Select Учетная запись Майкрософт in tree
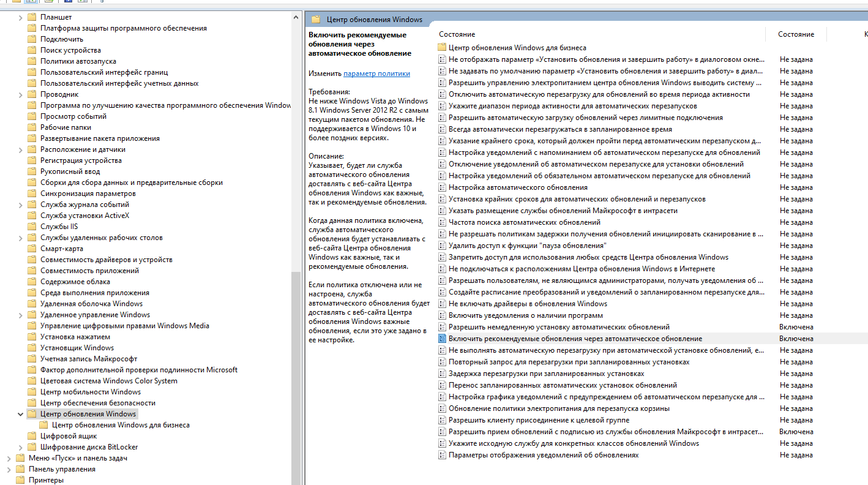Image resolution: width=868 pixels, height=485 pixels. coord(89,359)
